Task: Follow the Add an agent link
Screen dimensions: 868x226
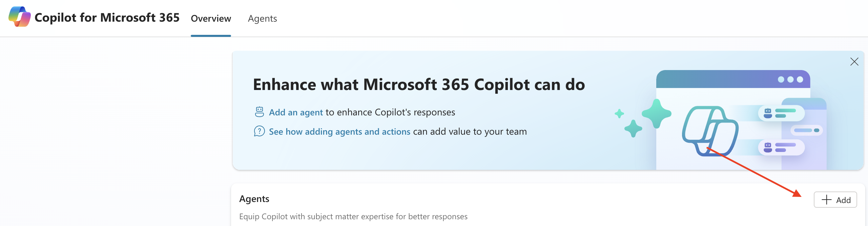Action: pos(296,112)
